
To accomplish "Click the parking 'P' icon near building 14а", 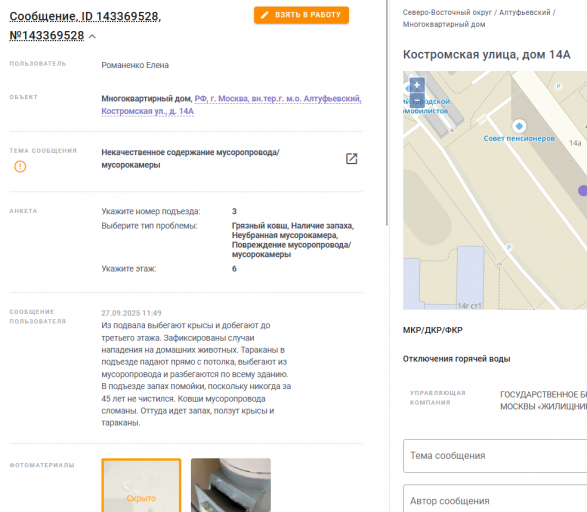I will click(558, 86).
